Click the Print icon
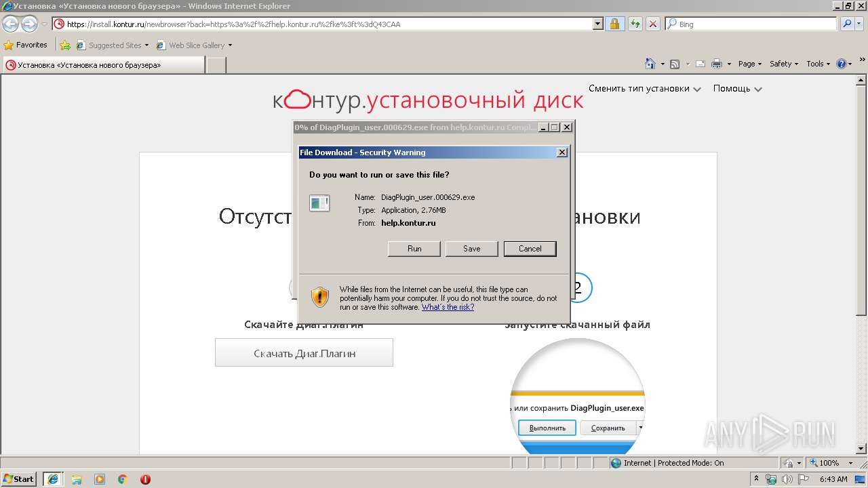868x488 pixels. click(717, 64)
